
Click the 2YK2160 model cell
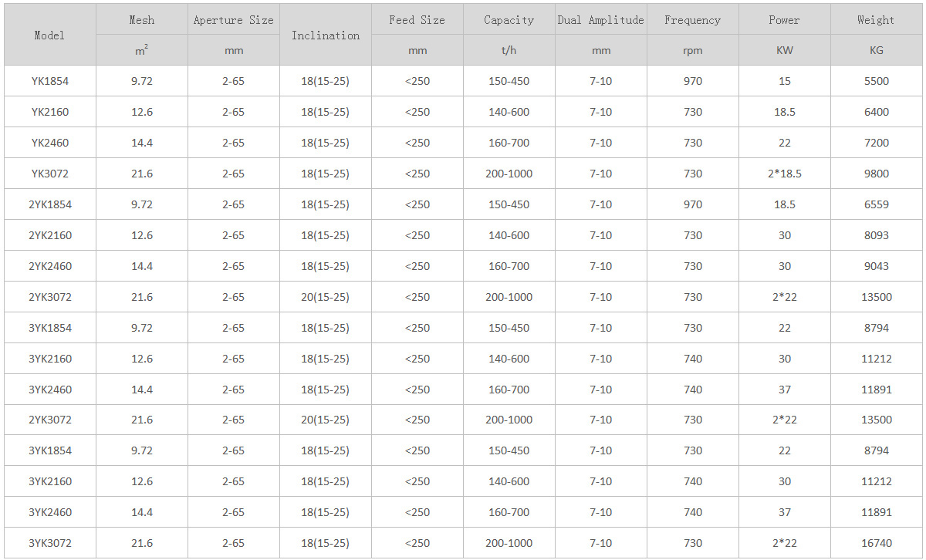(49, 235)
